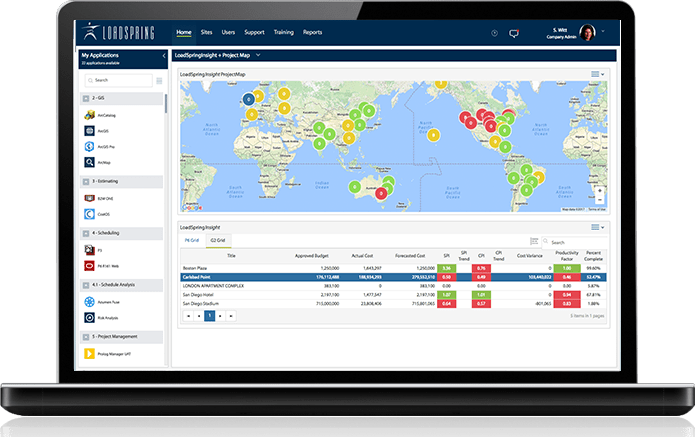Viewport: 695px width, 437px height.
Task: Click the circular play icon in header
Action: coord(494,33)
